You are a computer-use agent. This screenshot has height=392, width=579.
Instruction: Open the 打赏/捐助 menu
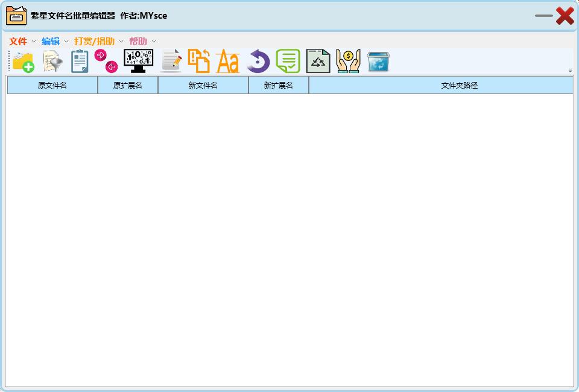tap(94, 42)
